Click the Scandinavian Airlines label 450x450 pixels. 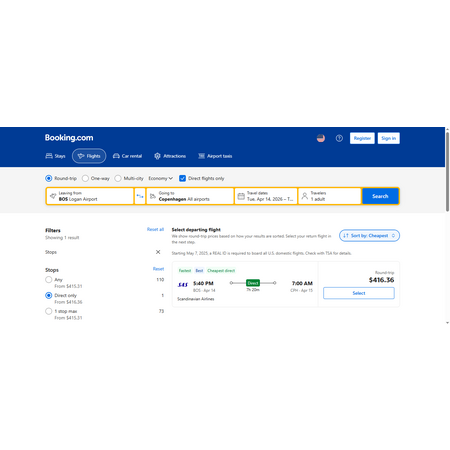pos(196,299)
